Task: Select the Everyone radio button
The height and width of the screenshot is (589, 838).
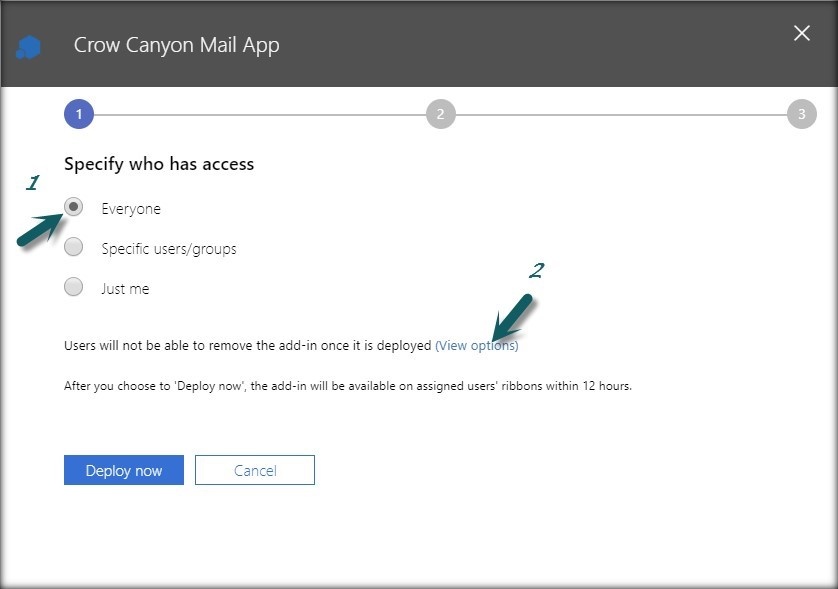Action: 73,207
